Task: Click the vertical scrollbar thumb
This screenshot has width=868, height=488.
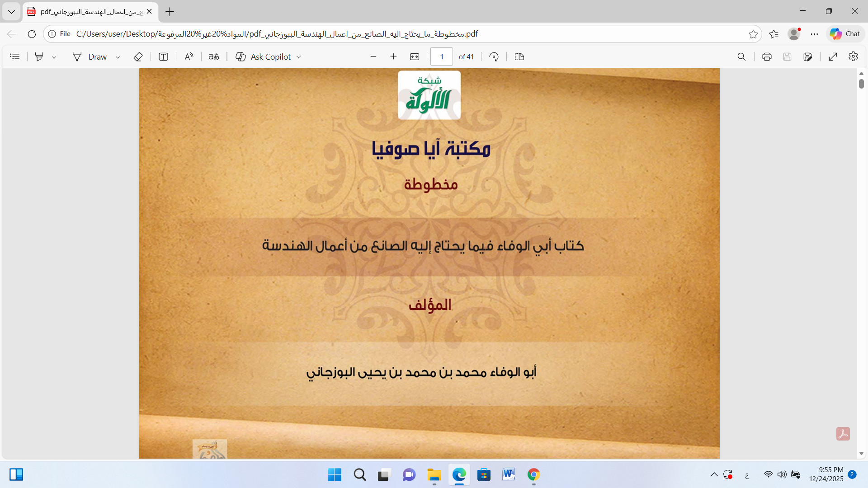Action: click(x=861, y=84)
